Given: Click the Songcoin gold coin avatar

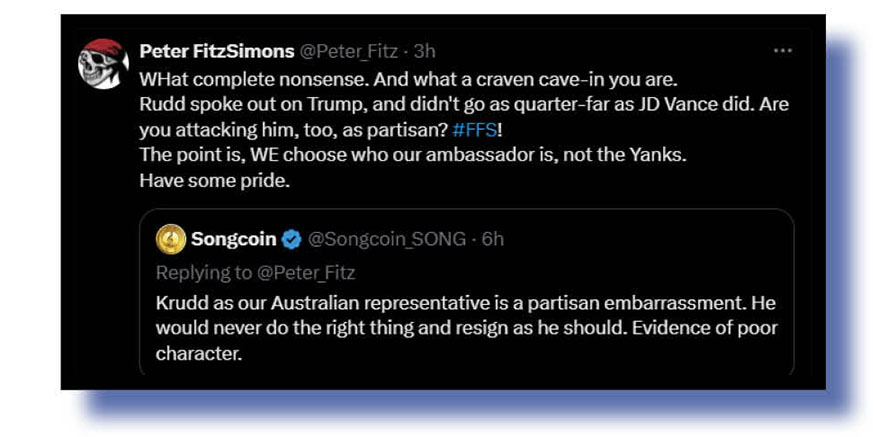Looking at the screenshot, I should (171, 239).
